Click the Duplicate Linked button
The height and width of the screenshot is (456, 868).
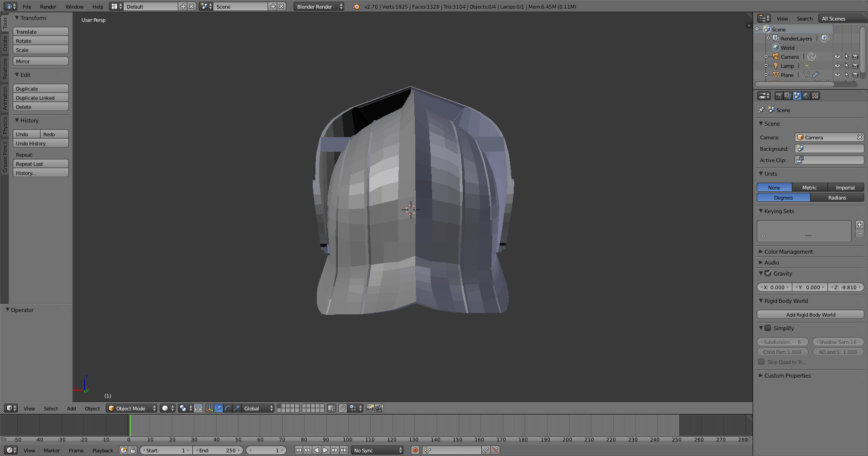tap(41, 97)
